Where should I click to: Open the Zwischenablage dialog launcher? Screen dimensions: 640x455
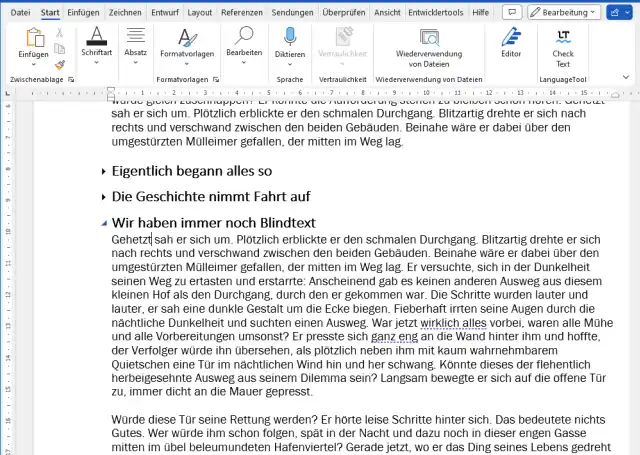(x=71, y=78)
